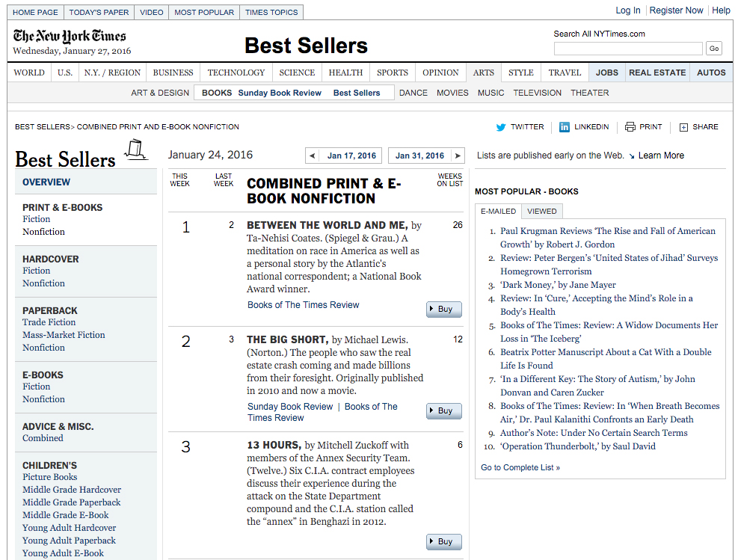Screen dimensions: 738x560
Task: Click the Twitter bird share icon
Action: click(501, 127)
